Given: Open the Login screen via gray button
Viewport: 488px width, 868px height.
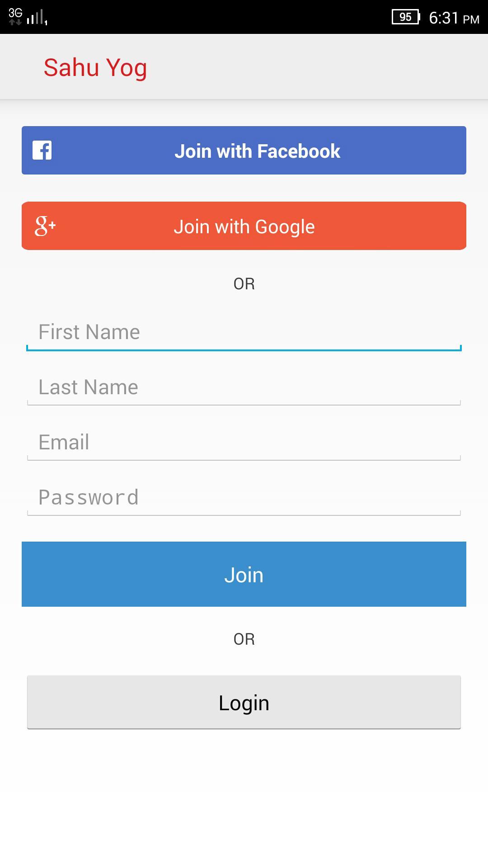Looking at the screenshot, I should (x=244, y=702).
